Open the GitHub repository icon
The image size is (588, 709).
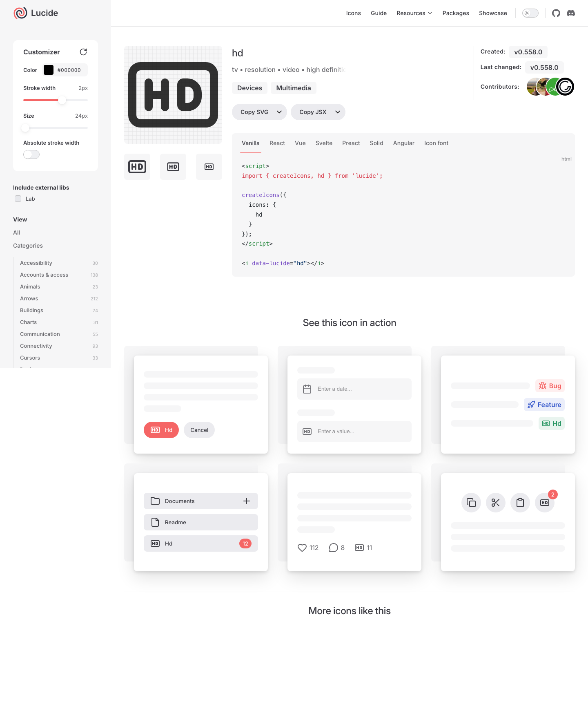pyautogui.click(x=556, y=13)
